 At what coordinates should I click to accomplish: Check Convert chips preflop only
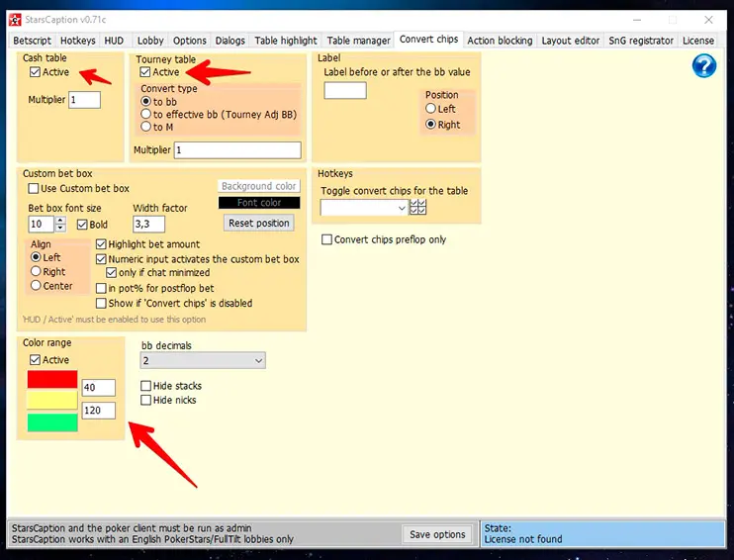pyautogui.click(x=327, y=239)
